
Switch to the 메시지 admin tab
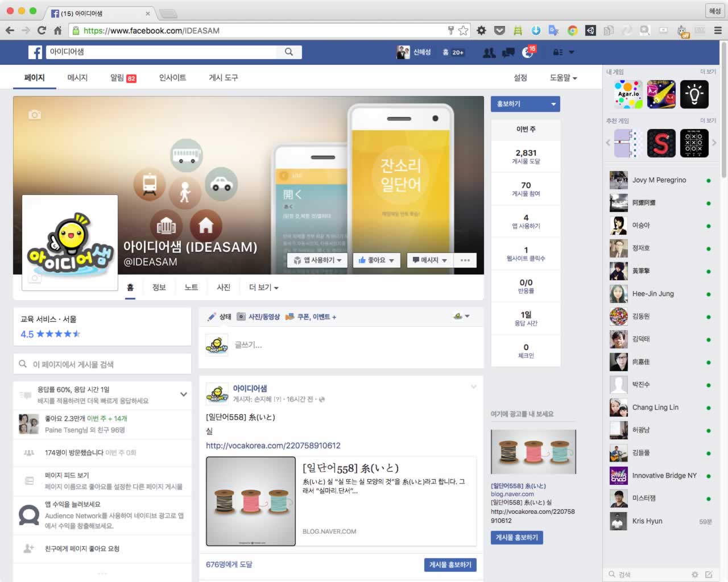point(77,78)
